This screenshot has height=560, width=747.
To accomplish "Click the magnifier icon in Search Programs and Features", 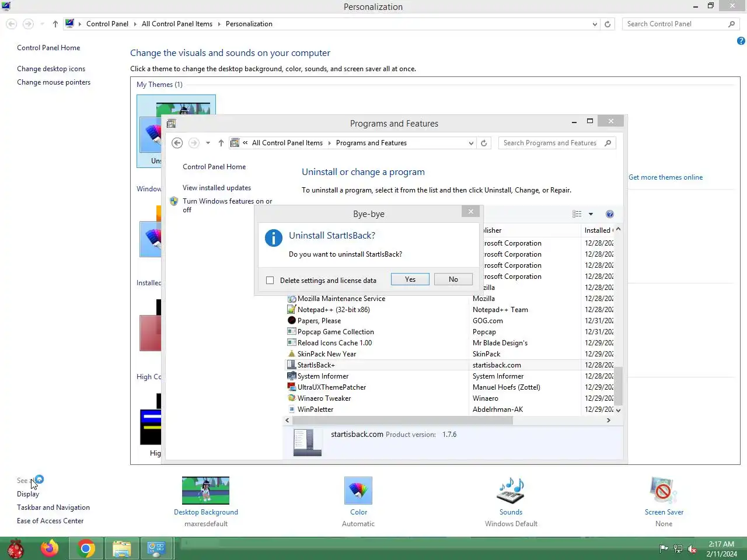I will point(608,143).
